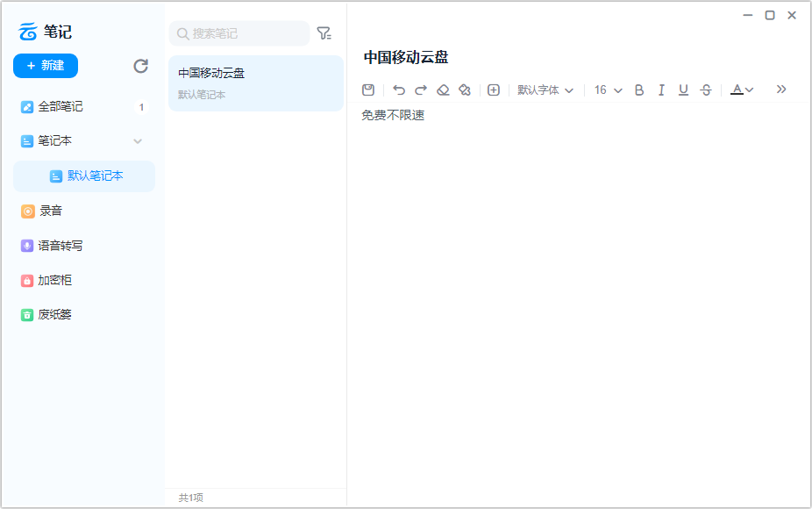Save the current note
Viewport: 812px width, 509px height.
click(367, 90)
